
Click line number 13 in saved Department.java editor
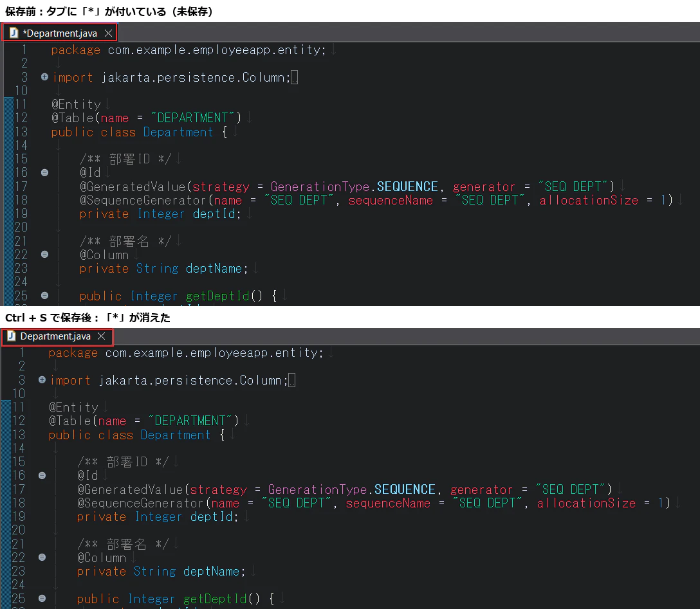[18, 435]
